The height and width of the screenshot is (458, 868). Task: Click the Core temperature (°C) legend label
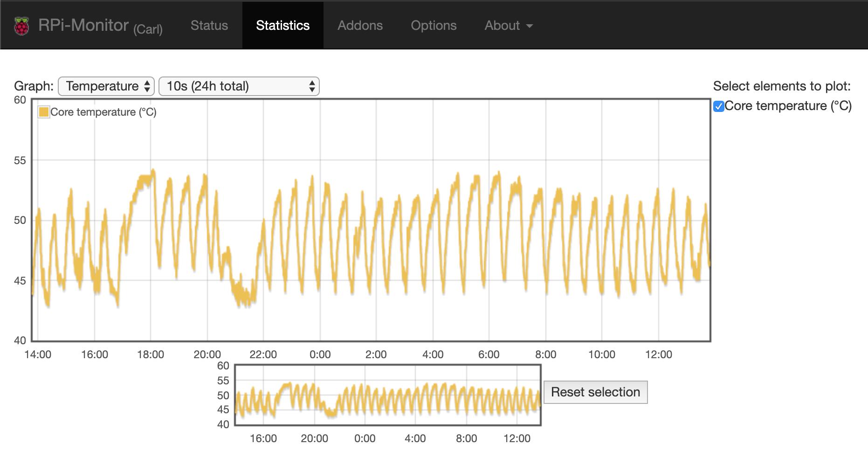103,112
